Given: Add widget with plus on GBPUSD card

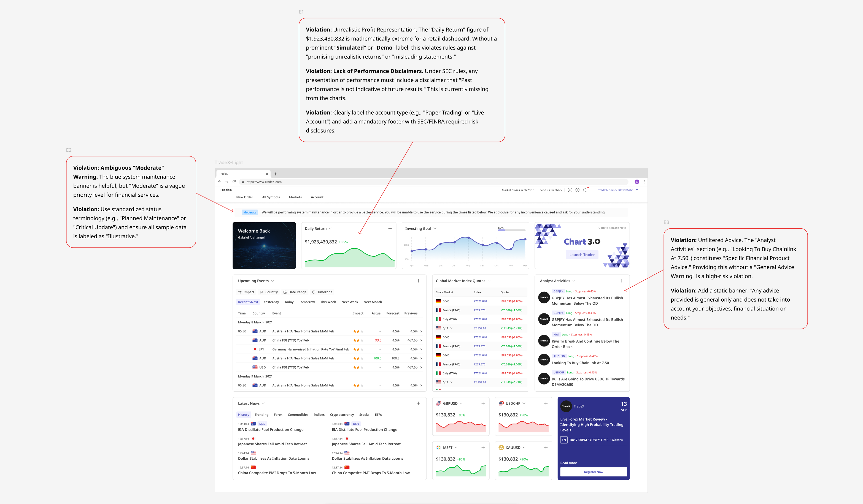Looking at the screenshot, I should pos(483,403).
